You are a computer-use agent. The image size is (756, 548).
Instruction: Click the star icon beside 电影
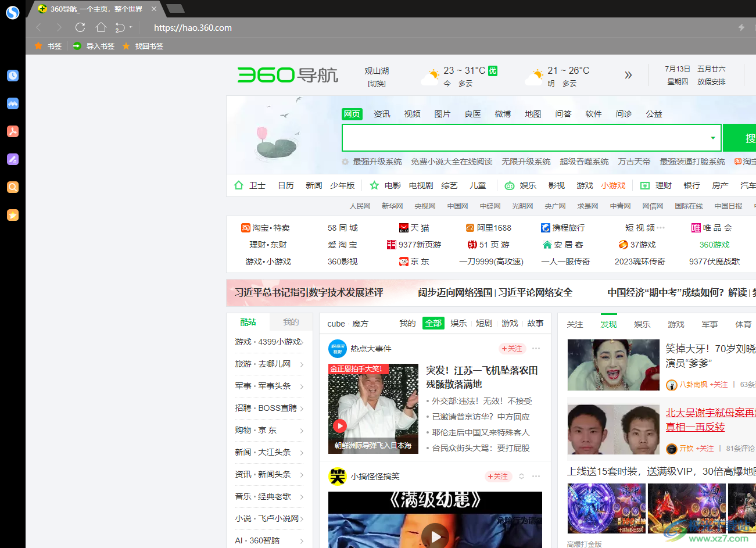374,185
